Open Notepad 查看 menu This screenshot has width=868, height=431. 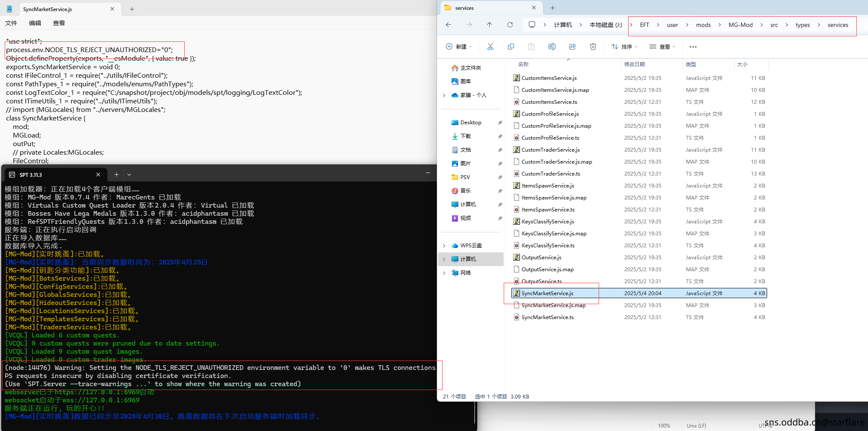(59, 23)
